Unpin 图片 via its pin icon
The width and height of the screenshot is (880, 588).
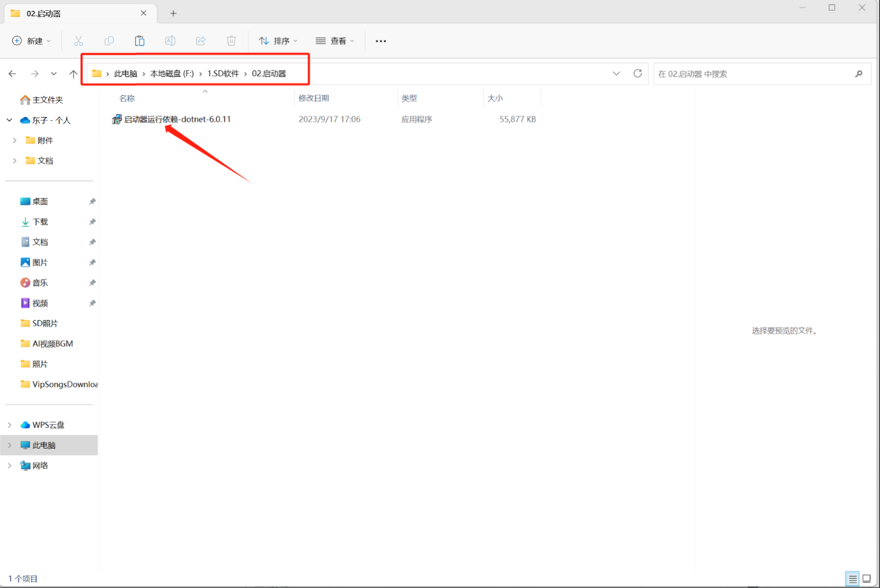92,262
